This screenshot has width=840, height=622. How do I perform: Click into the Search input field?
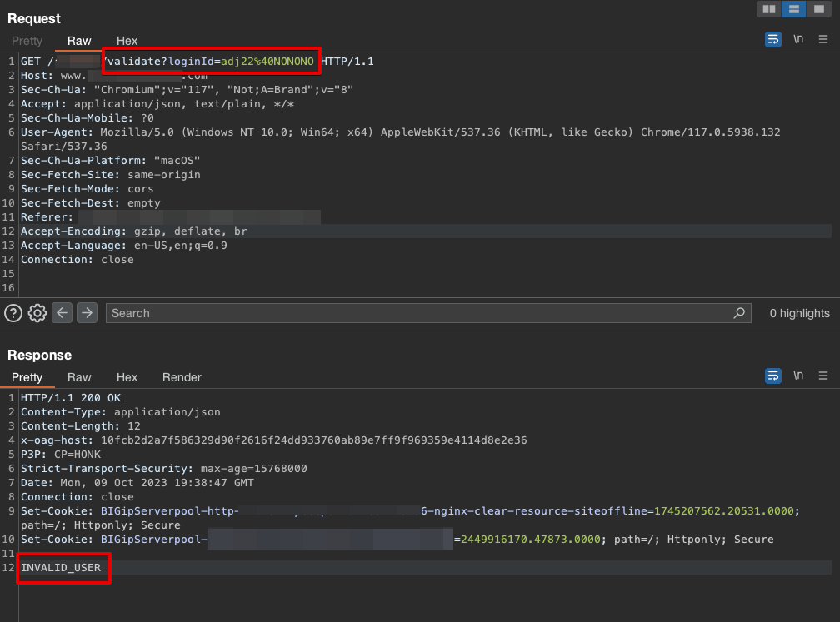click(x=417, y=313)
